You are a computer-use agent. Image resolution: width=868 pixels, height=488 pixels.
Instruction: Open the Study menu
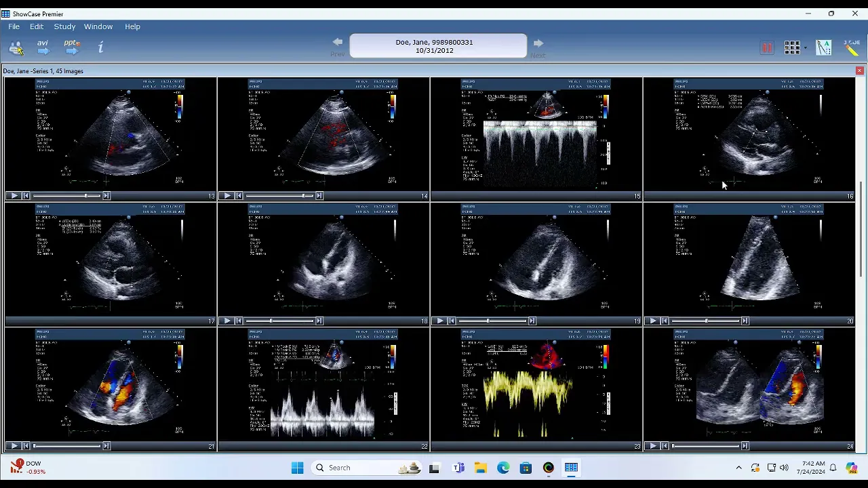point(64,26)
